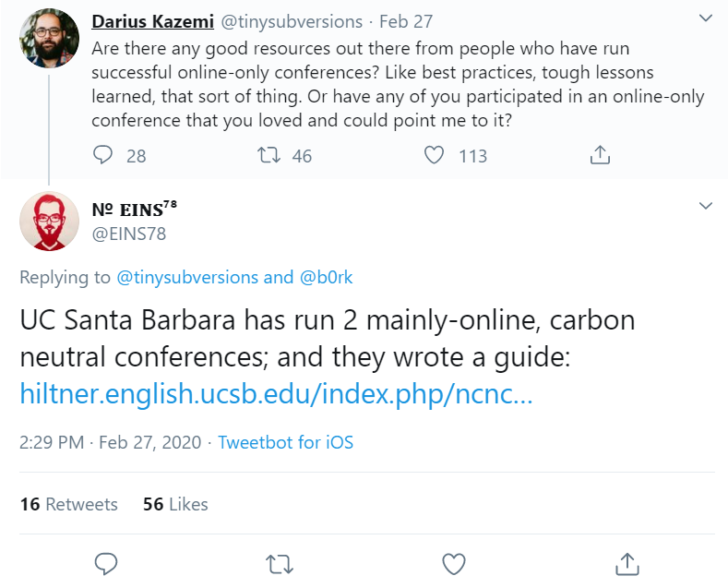The height and width of the screenshot is (588, 728).
Task: Visit the @tinysubversions handle in the header
Action: click(x=292, y=21)
